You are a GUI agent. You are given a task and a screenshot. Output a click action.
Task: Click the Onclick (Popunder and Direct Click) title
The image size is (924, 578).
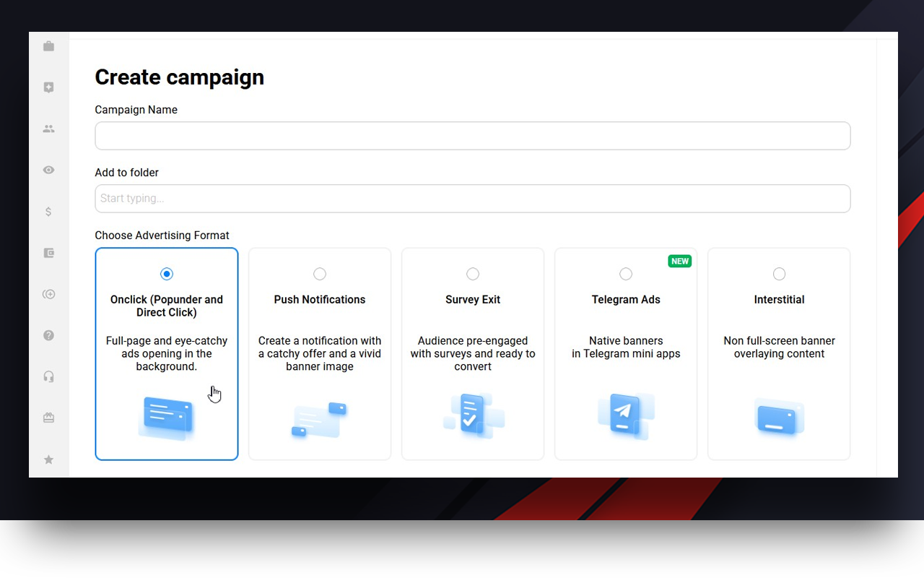pyautogui.click(x=167, y=306)
